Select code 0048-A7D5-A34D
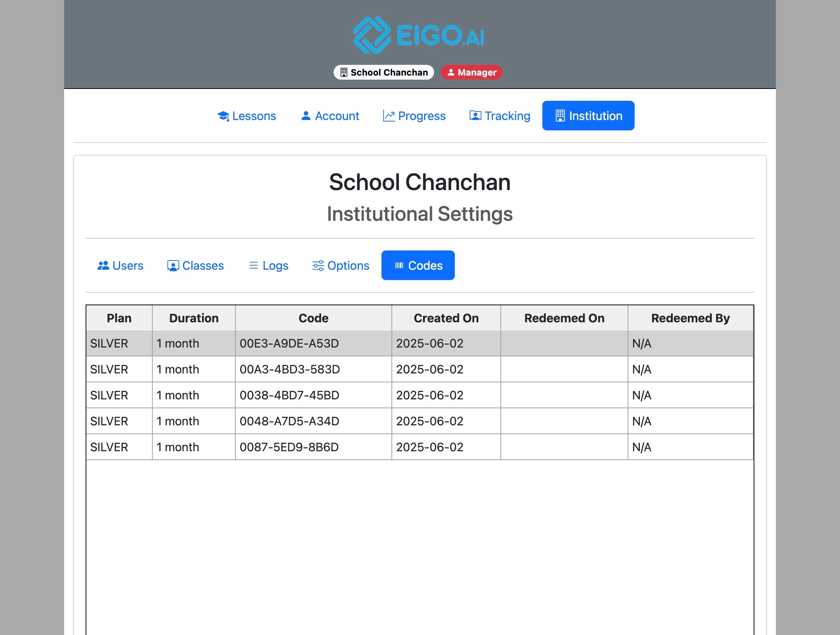Viewport: 840px width, 635px height. 290,421
